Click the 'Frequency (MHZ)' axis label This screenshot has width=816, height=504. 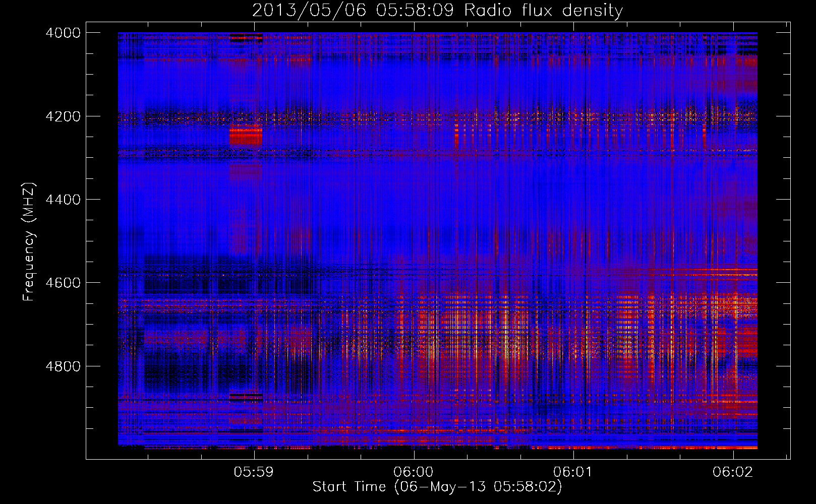pyautogui.click(x=29, y=242)
